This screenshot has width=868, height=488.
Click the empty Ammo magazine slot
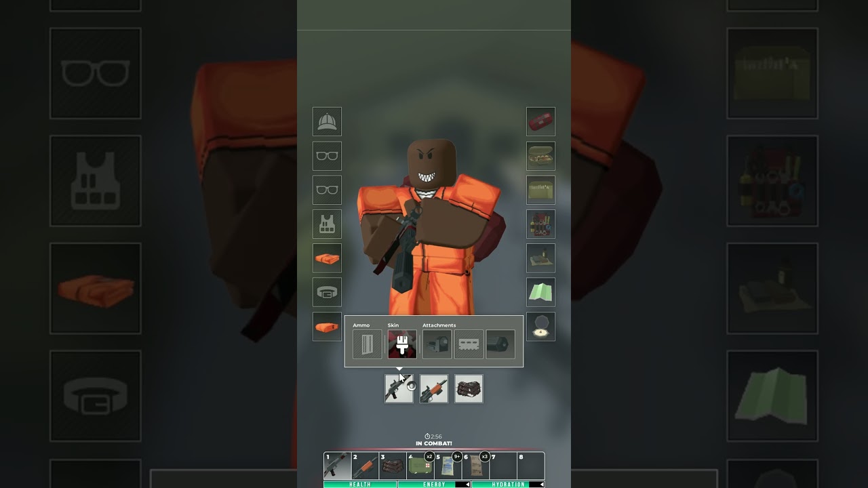coord(367,344)
